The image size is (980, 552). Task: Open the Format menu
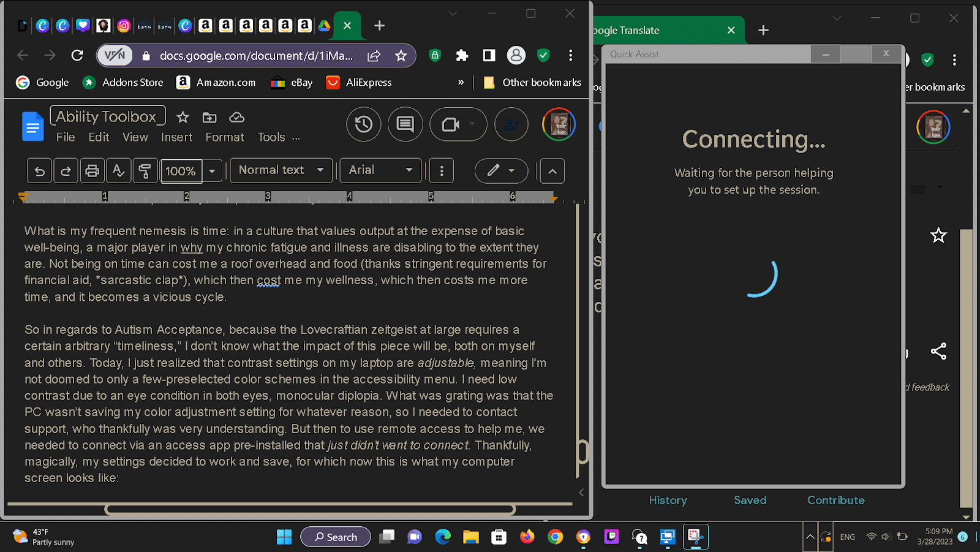[x=224, y=137]
